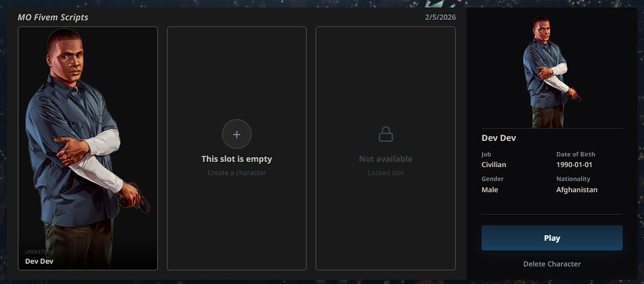This screenshot has width=644, height=284.
Task: Click the Delete Character link
Action: (x=552, y=264)
